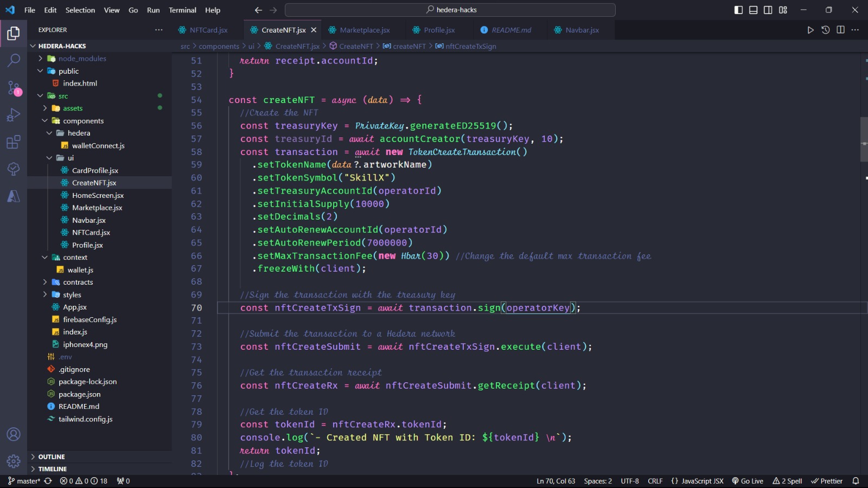
Task: Click the editor vertical scrollbar thumb
Action: coord(864,139)
